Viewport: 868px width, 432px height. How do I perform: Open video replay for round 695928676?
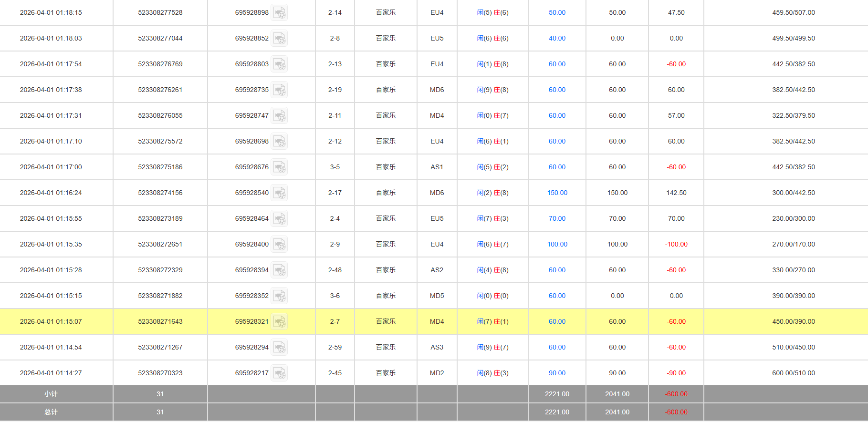click(280, 167)
